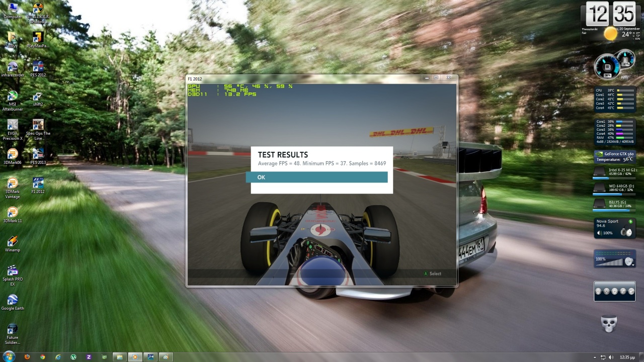Launch Spec Ops The Line shortcut
Viewport: 644px width, 362px height.
point(38,130)
